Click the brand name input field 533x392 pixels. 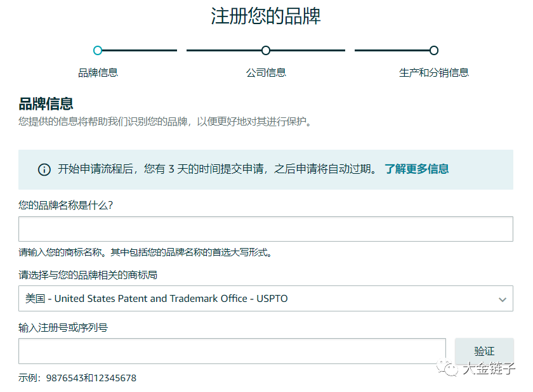[265, 229]
